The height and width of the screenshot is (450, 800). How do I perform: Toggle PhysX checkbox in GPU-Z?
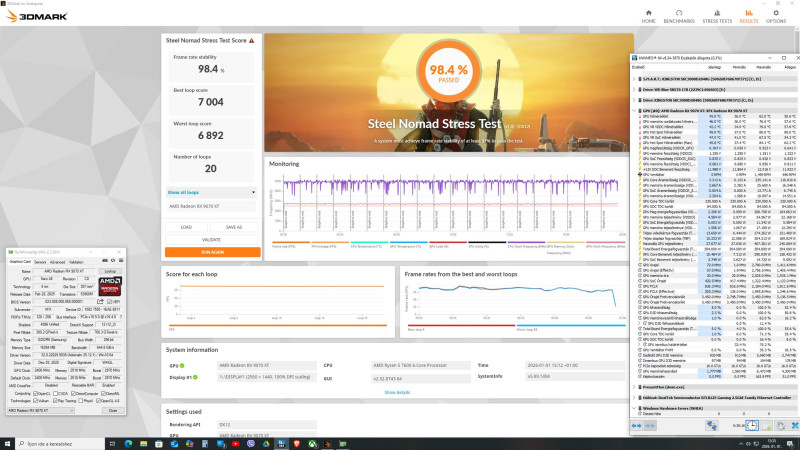[x=81, y=401]
